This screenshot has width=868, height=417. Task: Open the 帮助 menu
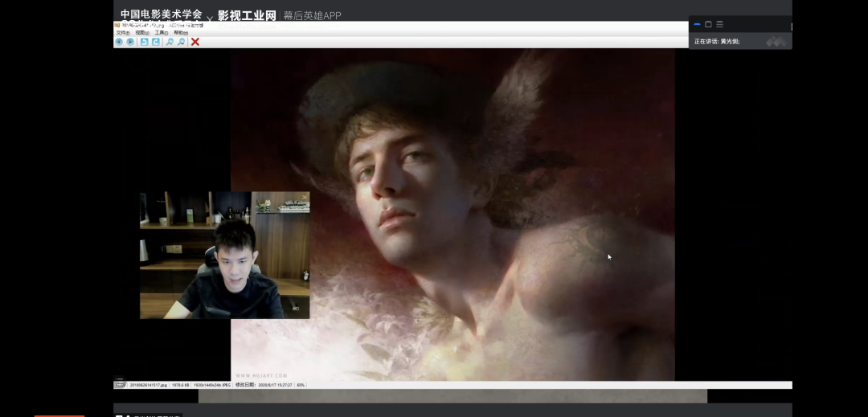[x=181, y=33]
